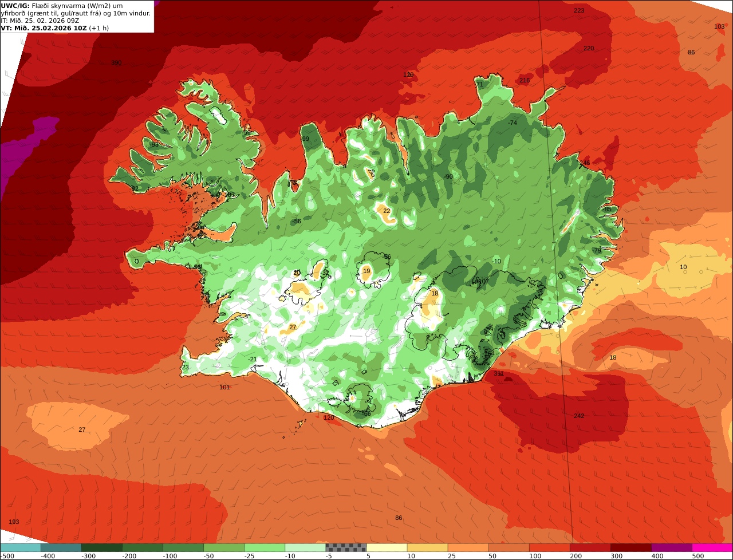Viewport: 733px width, 560px height.
Task: Select the bold 'VT: Mið. 25.02.2026 10Z' line
Action: [x=44, y=27]
